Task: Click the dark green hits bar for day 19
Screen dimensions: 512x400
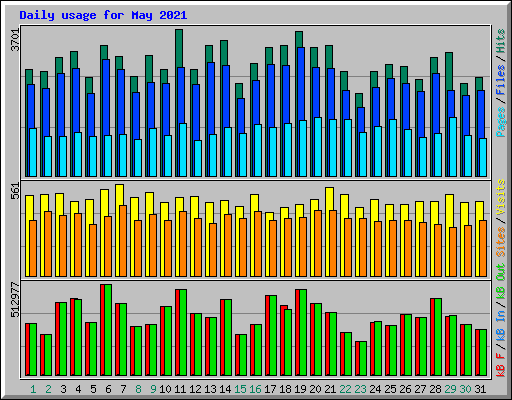Action: [299, 39]
